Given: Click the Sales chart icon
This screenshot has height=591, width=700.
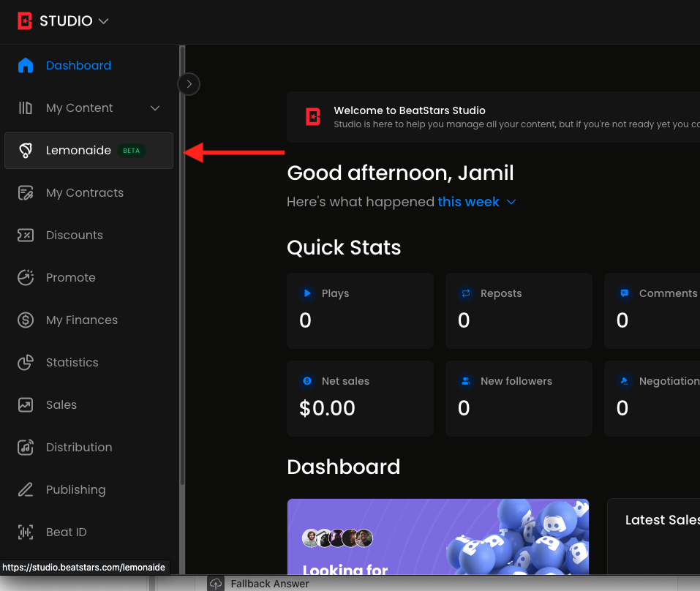Looking at the screenshot, I should (26, 405).
